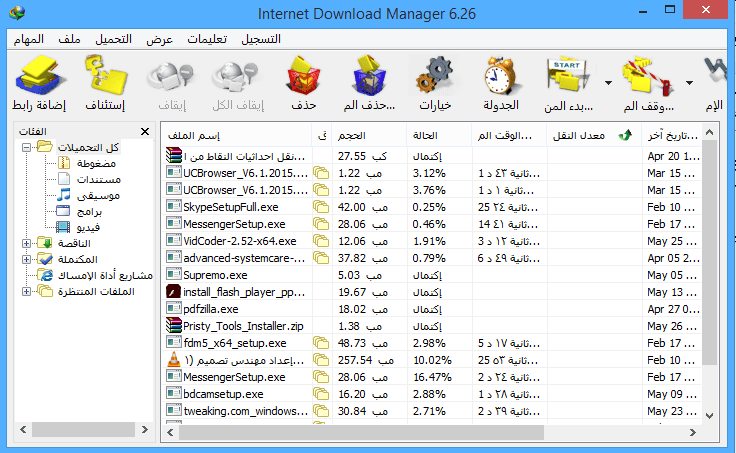Sort by Transfer Rate (معدل النقل) column header
Viewport: 736px width, 453px height.
tap(594, 135)
